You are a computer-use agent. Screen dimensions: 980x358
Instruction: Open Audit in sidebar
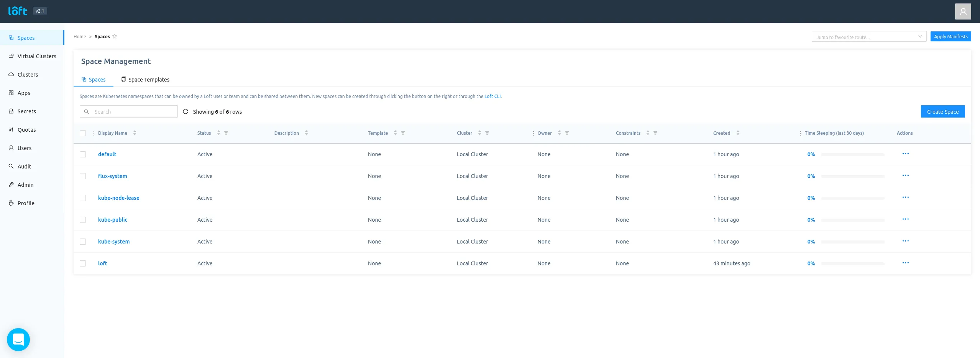click(32, 167)
